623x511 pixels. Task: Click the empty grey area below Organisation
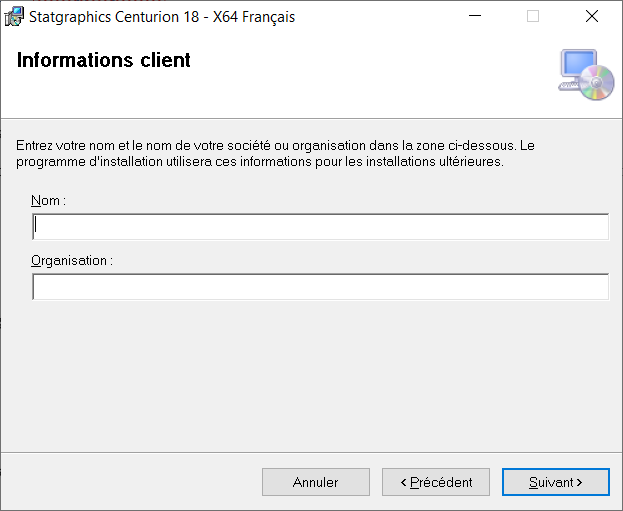(312, 376)
